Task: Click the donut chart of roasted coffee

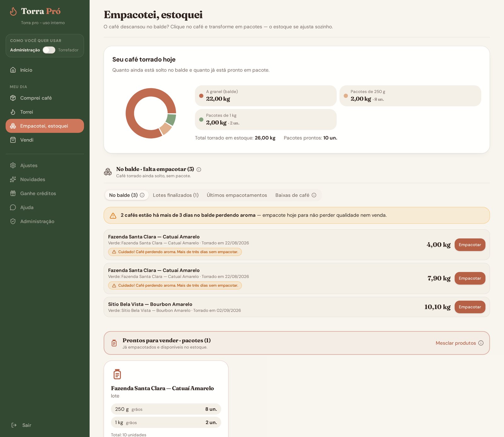Action: pyautogui.click(x=151, y=113)
